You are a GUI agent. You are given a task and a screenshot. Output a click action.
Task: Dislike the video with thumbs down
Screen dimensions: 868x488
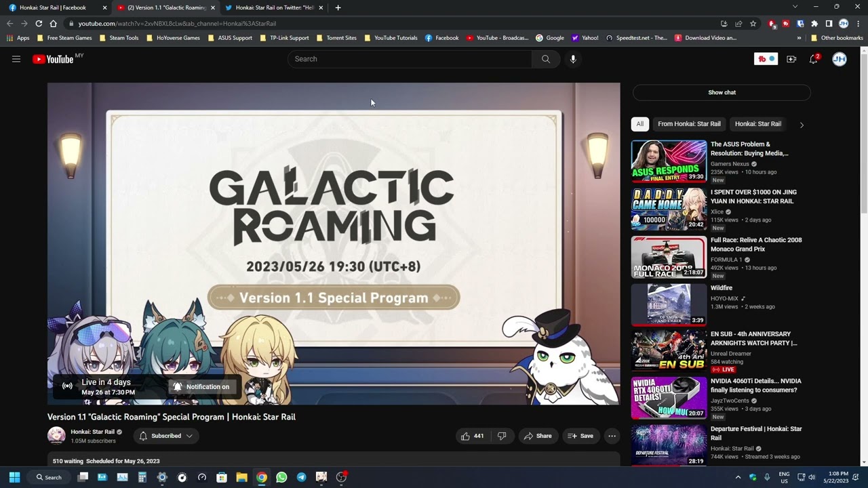pyautogui.click(x=502, y=436)
